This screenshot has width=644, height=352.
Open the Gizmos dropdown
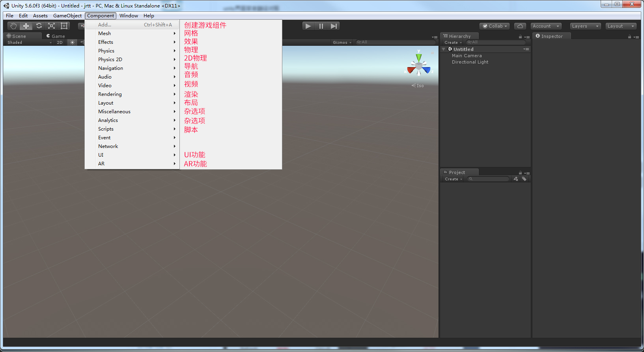(342, 42)
